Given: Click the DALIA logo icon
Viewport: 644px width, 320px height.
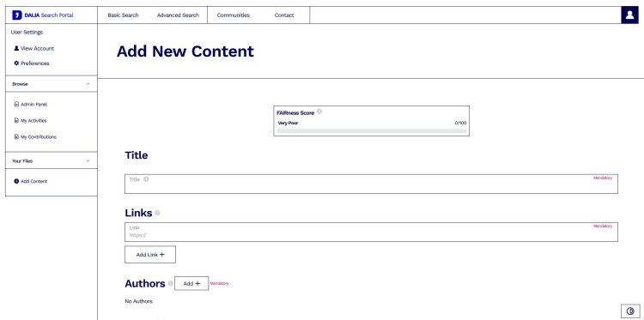Looking at the screenshot, I should (x=17, y=15).
